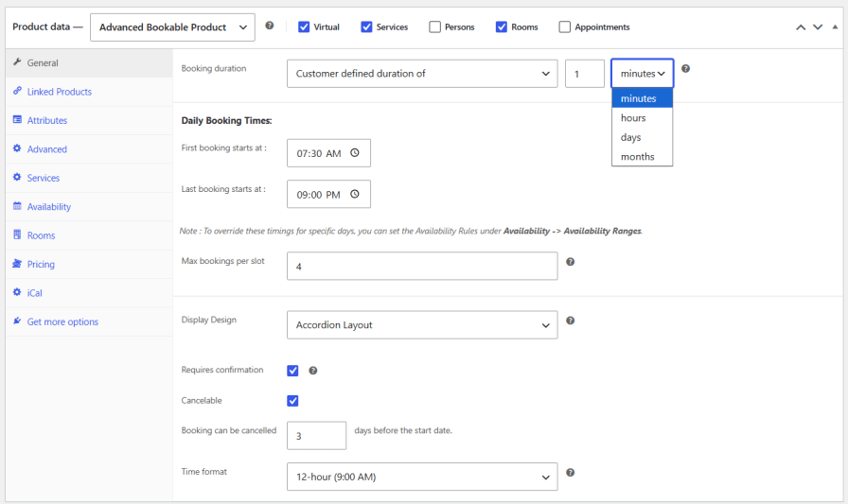Uncheck the Virtual checkbox
The height and width of the screenshot is (504, 848).
(x=304, y=27)
